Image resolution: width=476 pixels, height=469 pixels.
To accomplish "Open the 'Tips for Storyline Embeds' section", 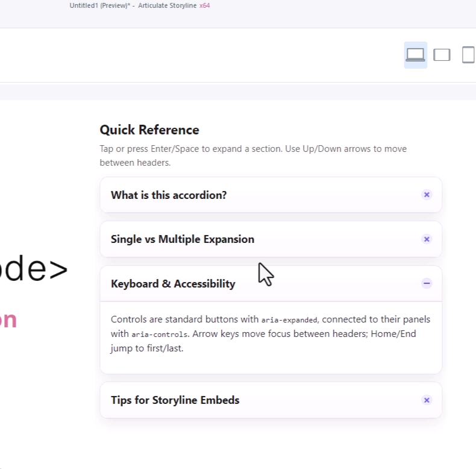I will tap(175, 400).
